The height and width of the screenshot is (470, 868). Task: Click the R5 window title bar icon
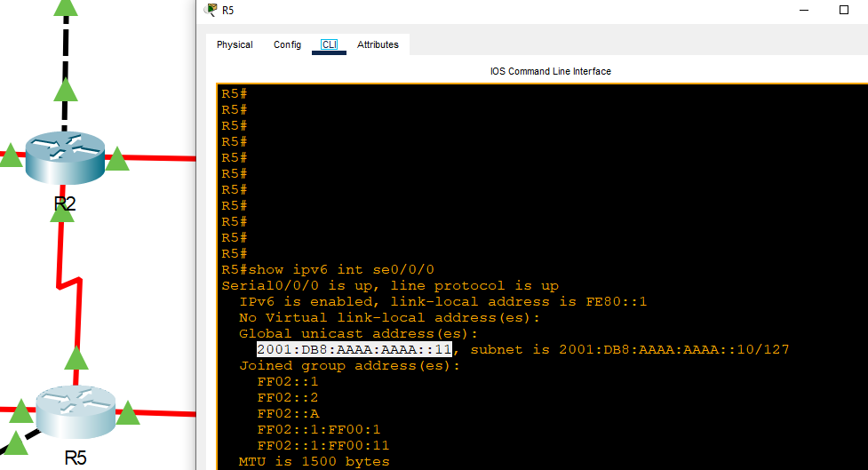pos(210,10)
